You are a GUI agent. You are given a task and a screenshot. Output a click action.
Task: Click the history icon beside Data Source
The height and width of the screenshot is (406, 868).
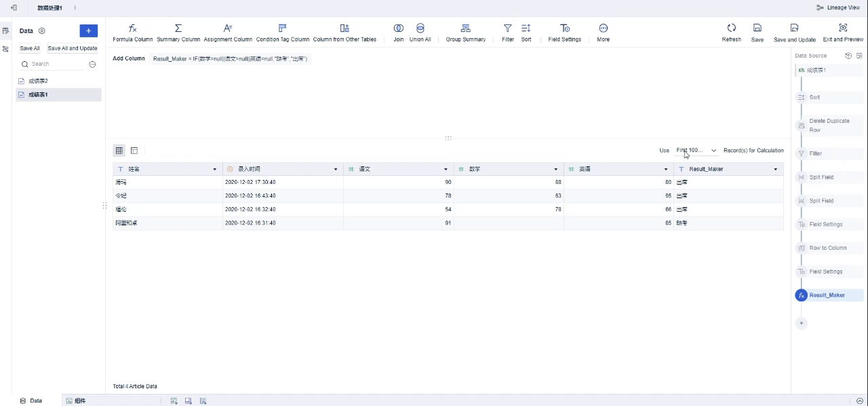pos(848,56)
